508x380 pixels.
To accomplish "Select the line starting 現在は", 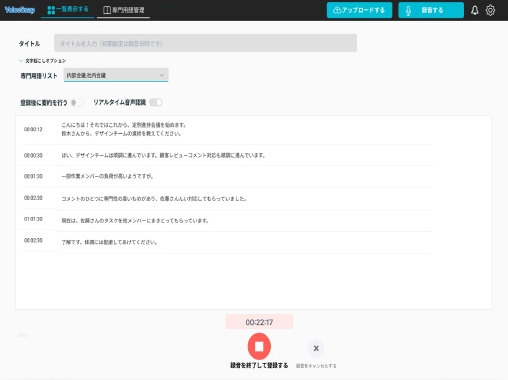I will click(135, 221).
